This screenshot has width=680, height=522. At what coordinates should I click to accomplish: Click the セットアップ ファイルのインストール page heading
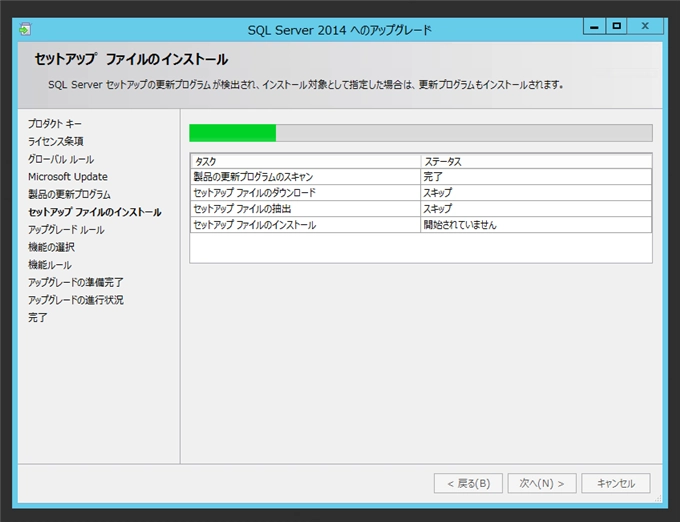(x=131, y=59)
